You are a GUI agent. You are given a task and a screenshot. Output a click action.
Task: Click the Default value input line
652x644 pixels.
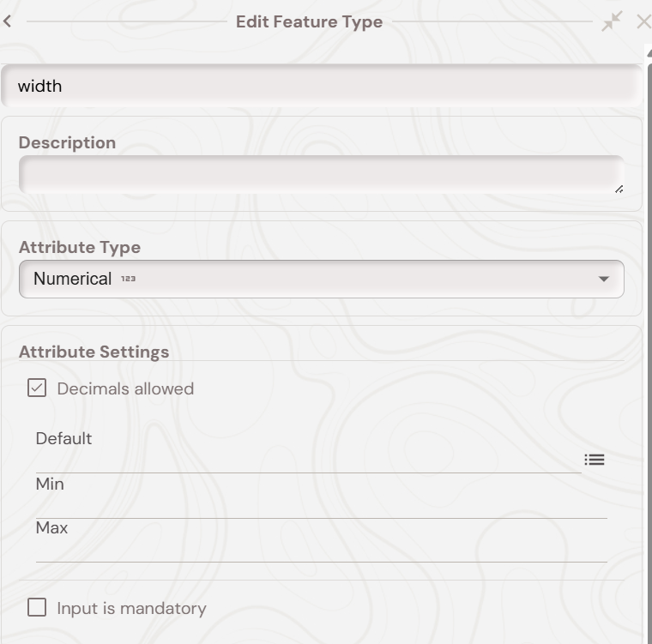click(x=307, y=461)
